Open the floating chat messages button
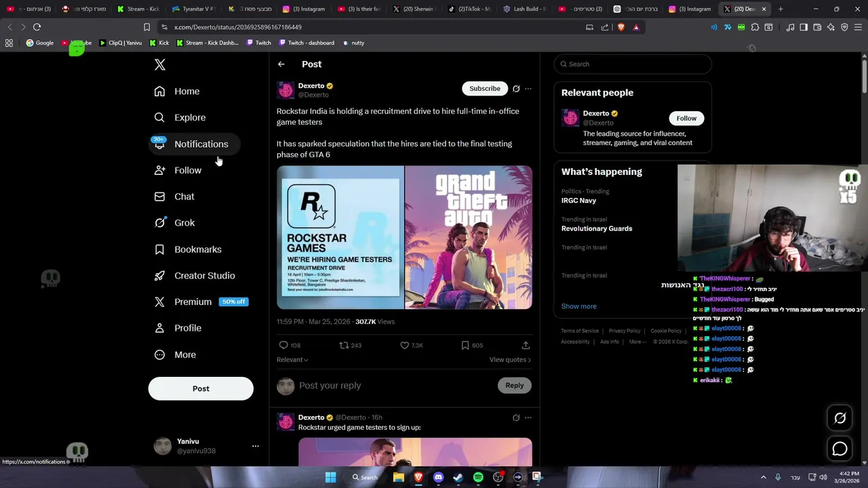The width and height of the screenshot is (868, 488). (x=840, y=449)
